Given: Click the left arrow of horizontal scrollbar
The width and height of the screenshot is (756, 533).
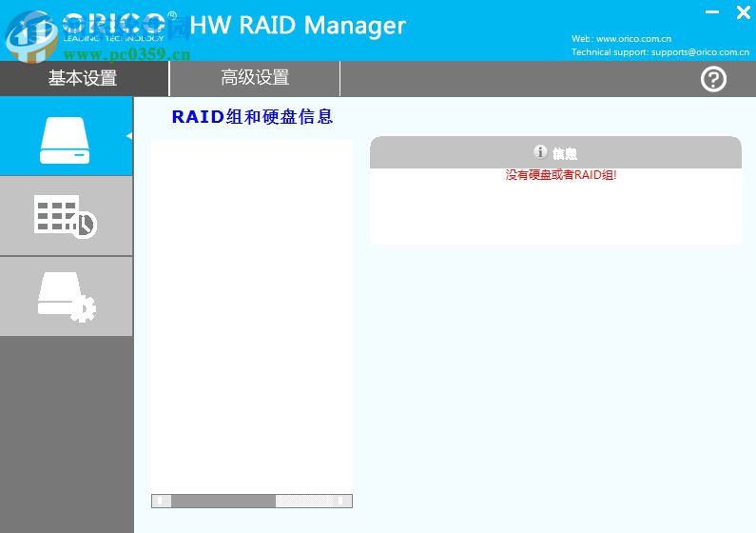Looking at the screenshot, I should [x=161, y=502].
